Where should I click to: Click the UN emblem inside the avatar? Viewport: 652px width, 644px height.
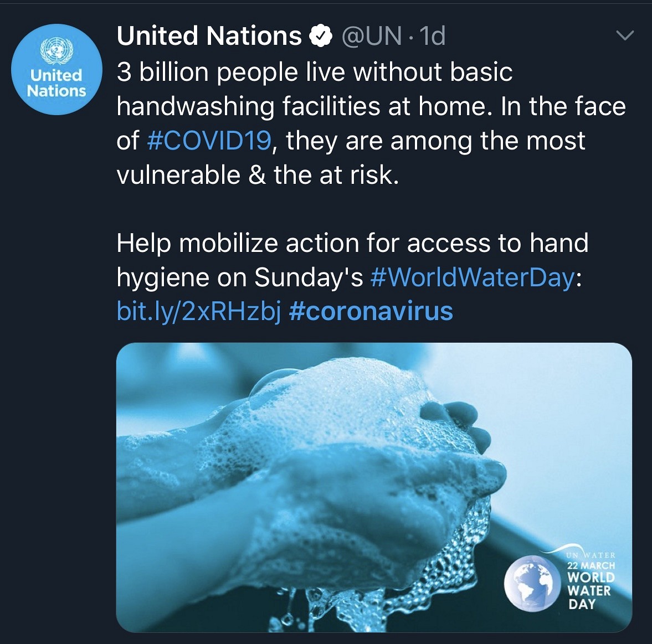(x=57, y=50)
